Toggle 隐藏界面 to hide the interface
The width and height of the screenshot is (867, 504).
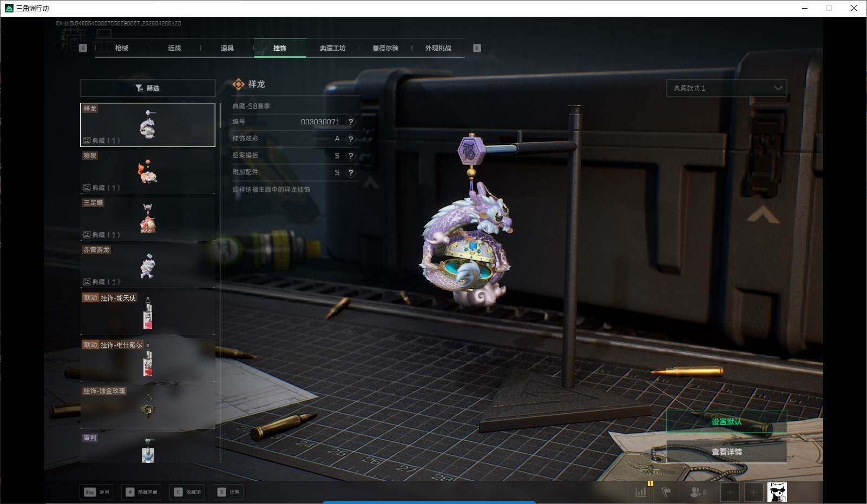[x=141, y=492]
